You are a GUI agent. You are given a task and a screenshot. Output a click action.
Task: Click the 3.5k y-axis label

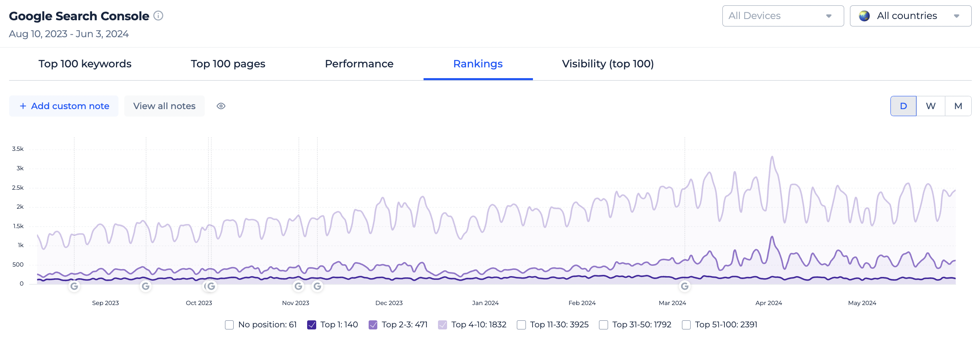(18, 149)
